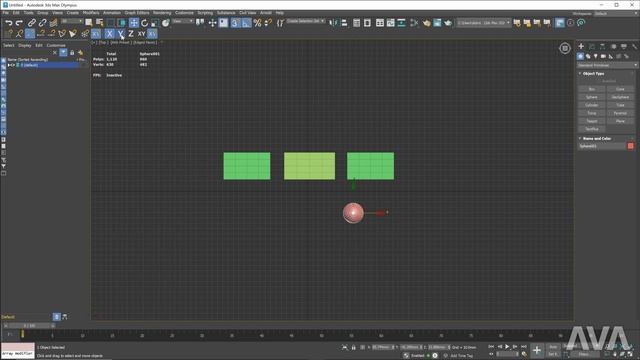Viewport: 640px width, 360px height.
Task: Click the Redo arrow icon
Action: (x=19, y=23)
